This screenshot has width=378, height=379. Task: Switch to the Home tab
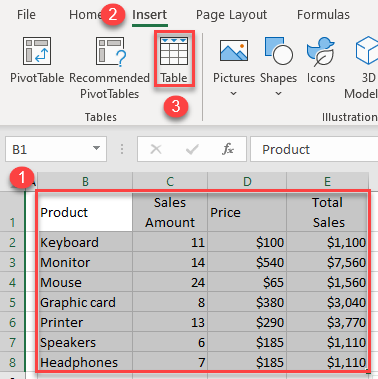[x=85, y=15]
